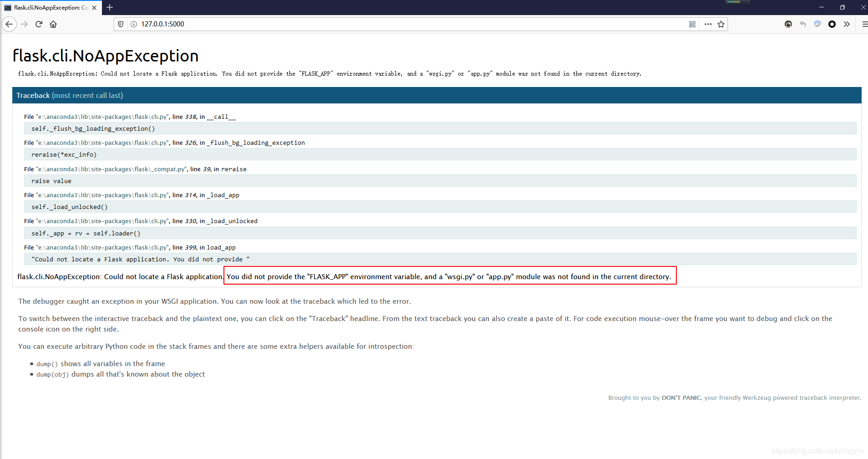The height and width of the screenshot is (459, 868).
Task: Click the black ring extension icon
Action: 832,24
